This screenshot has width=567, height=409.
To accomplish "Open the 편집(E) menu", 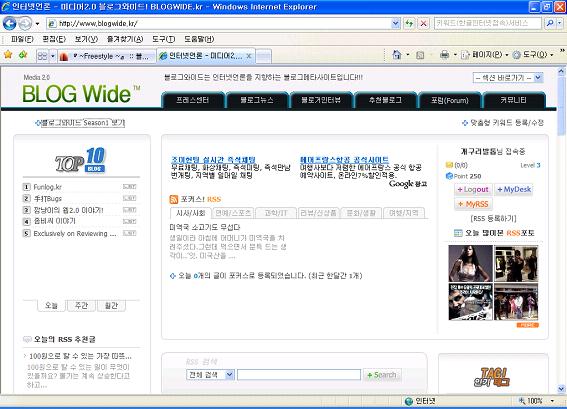I will (54, 39).
